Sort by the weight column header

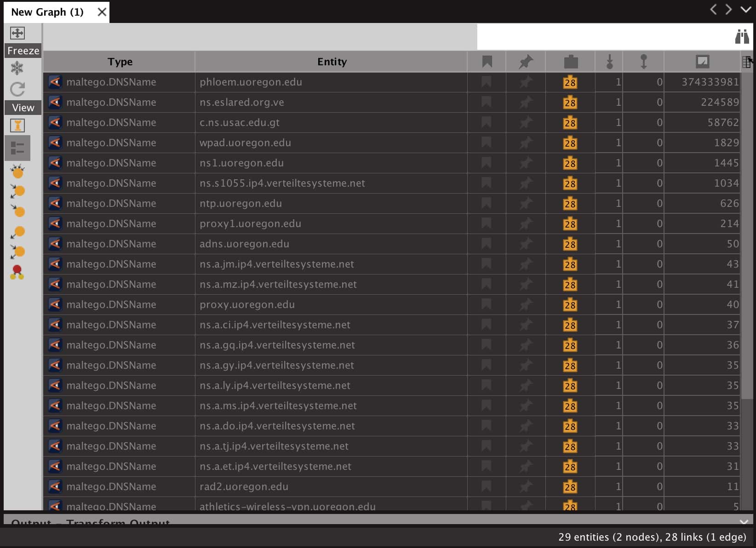click(x=570, y=62)
